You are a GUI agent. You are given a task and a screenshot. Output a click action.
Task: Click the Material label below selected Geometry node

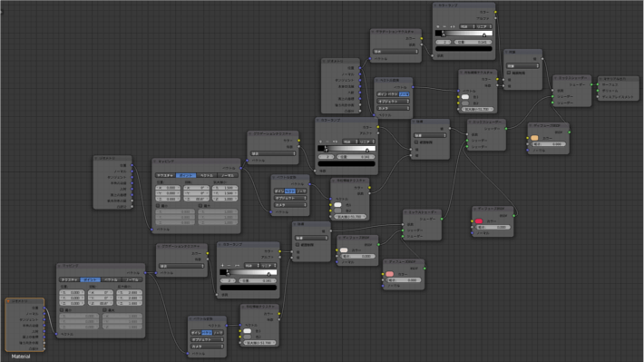[x=21, y=357]
